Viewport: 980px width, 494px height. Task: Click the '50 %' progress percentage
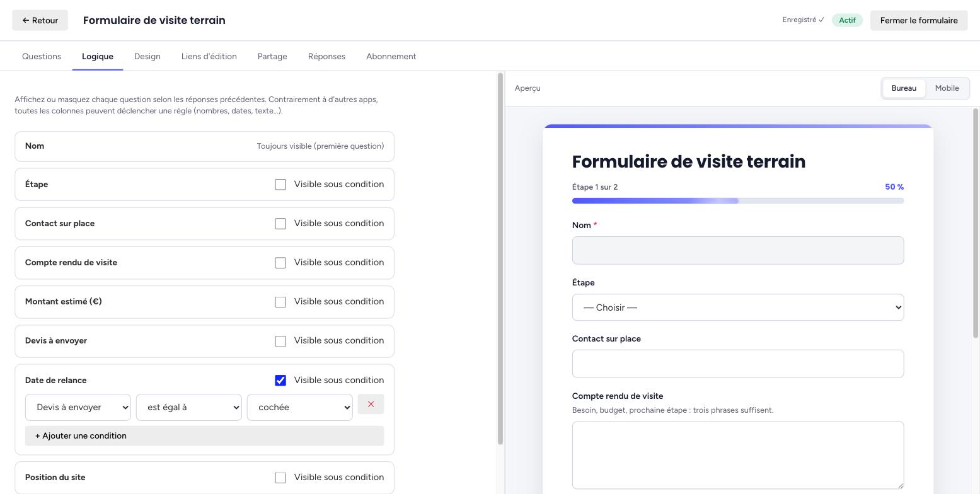(894, 187)
